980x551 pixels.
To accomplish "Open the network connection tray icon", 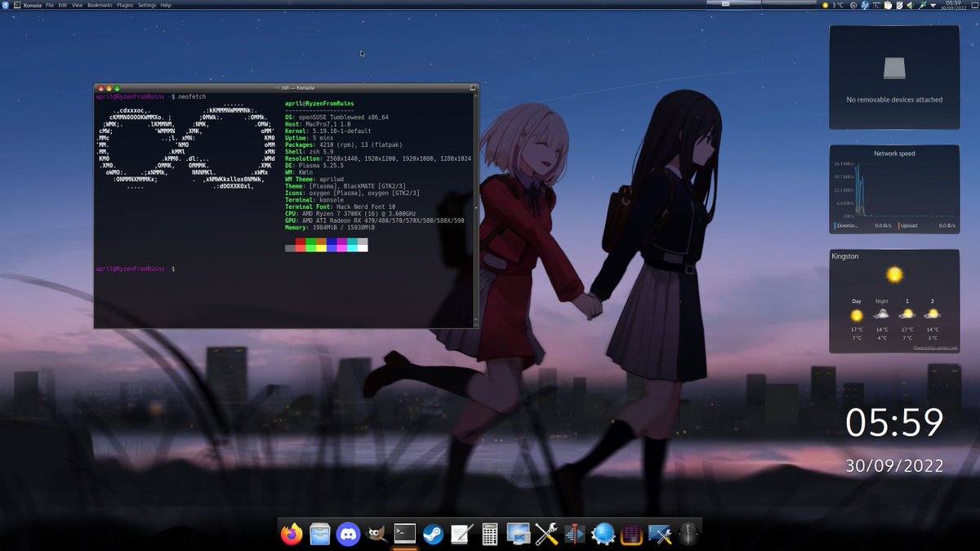I will 921,5.
